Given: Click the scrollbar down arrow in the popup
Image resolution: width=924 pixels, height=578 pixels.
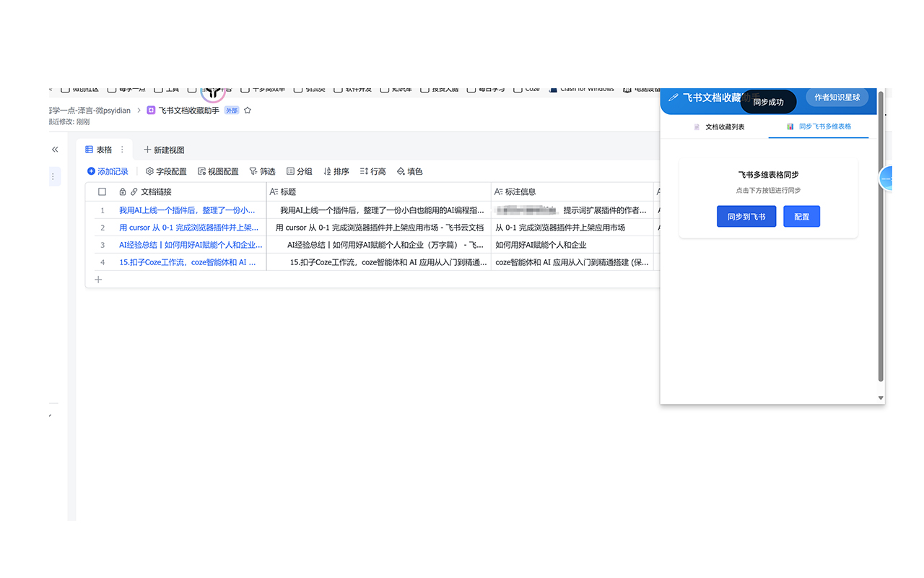Looking at the screenshot, I should coord(881,398).
